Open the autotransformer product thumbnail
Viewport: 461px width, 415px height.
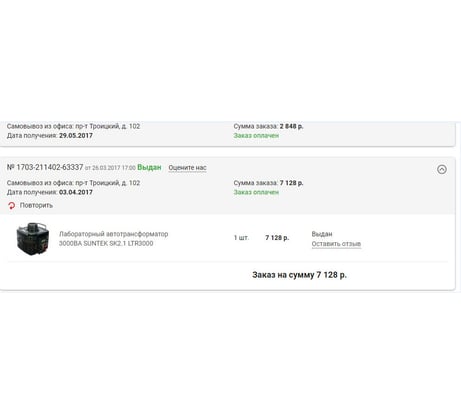[x=33, y=239]
